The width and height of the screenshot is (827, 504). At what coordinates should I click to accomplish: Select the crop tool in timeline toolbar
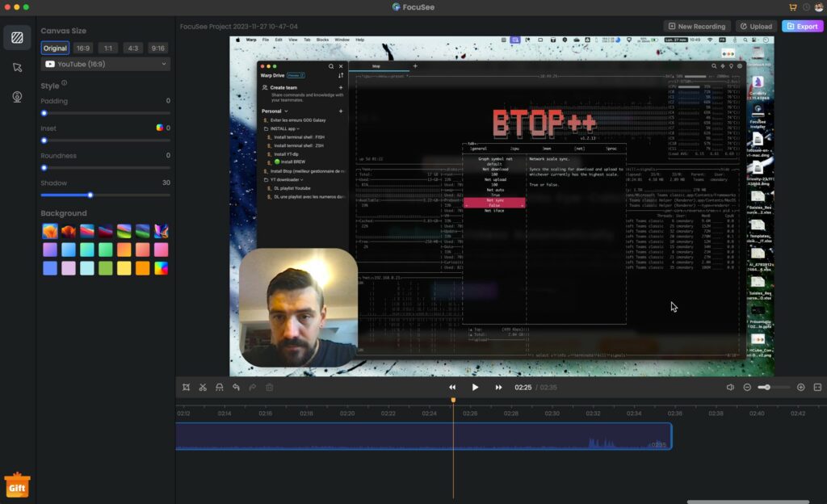[x=187, y=388]
